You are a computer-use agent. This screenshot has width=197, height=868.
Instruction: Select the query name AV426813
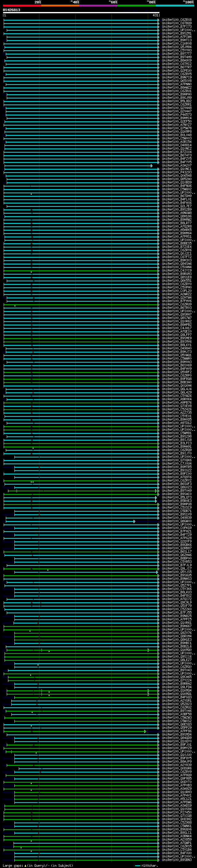[11, 10]
